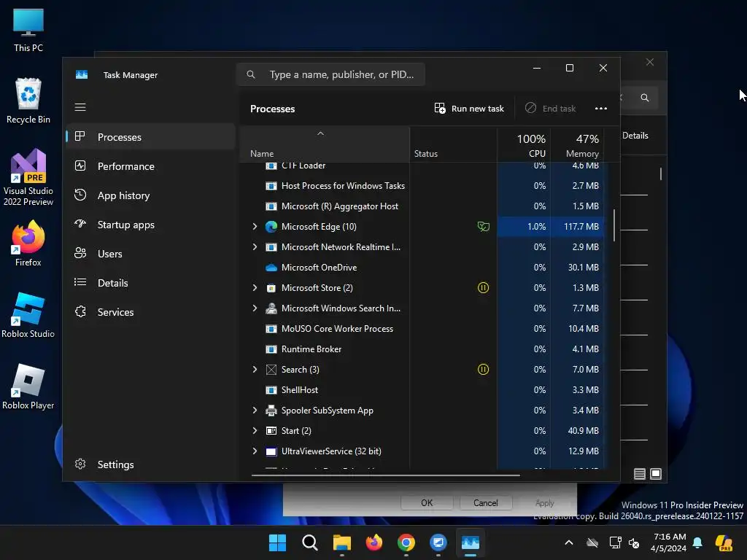Open the notification bell in the tray
Image resolution: width=747 pixels, height=560 pixels.
(x=697, y=542)
